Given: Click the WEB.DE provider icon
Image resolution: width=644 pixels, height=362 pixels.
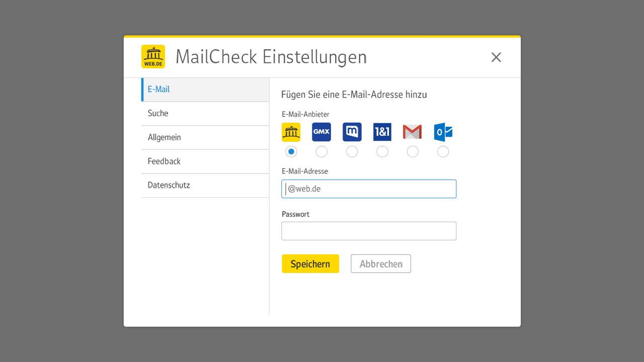Looking at the screenshot, I should point(291,132).
